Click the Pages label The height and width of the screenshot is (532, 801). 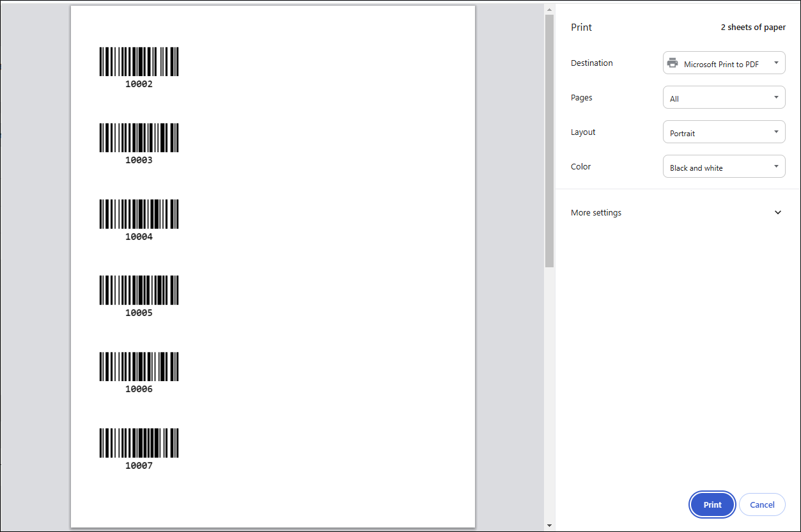tap(582, 97)
